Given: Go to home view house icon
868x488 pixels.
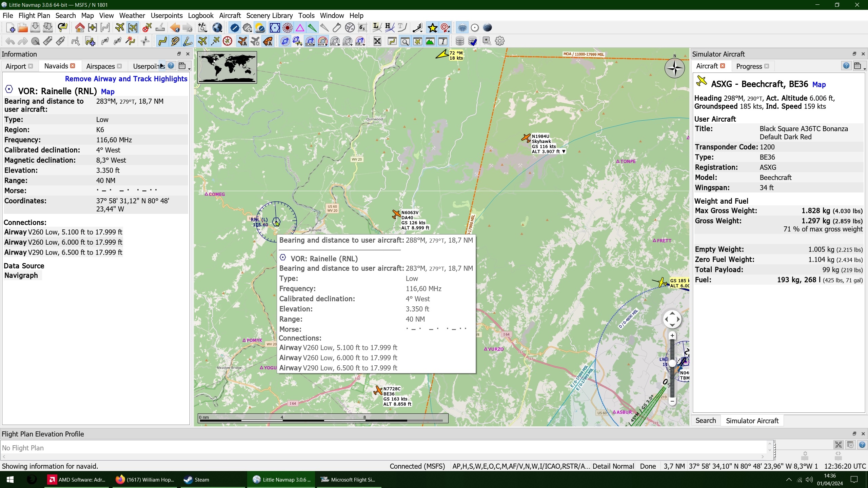Looking at the screenshot, I should click(80, 28).
